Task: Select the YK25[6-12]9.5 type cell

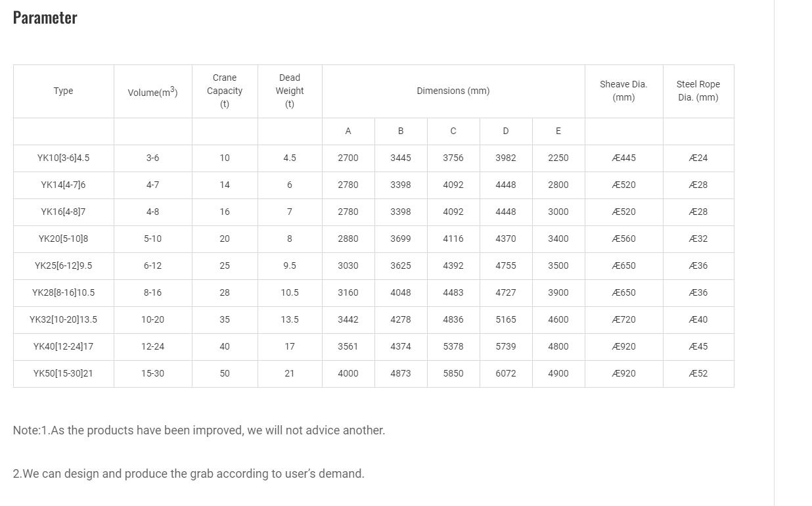Action: tap(63, 265)
